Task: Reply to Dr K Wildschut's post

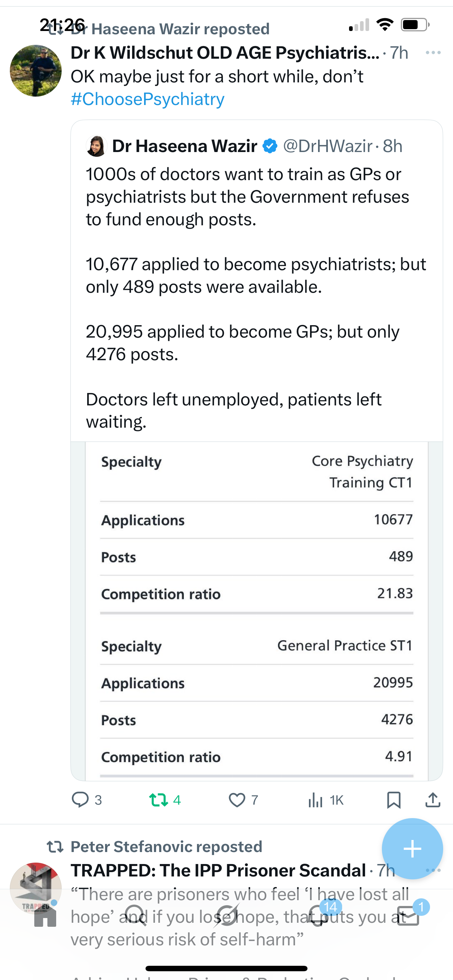Action: pyautogui.click(x=80, y=800)
